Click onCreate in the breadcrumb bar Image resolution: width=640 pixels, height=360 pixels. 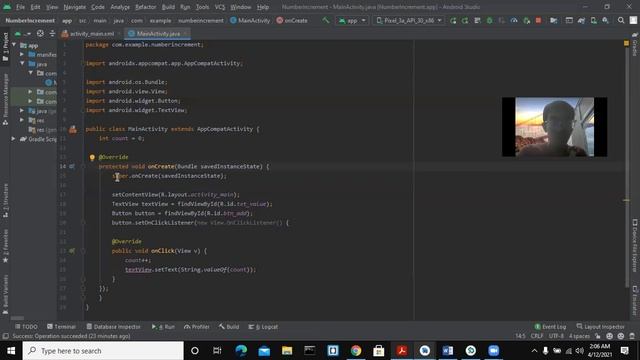292,20
